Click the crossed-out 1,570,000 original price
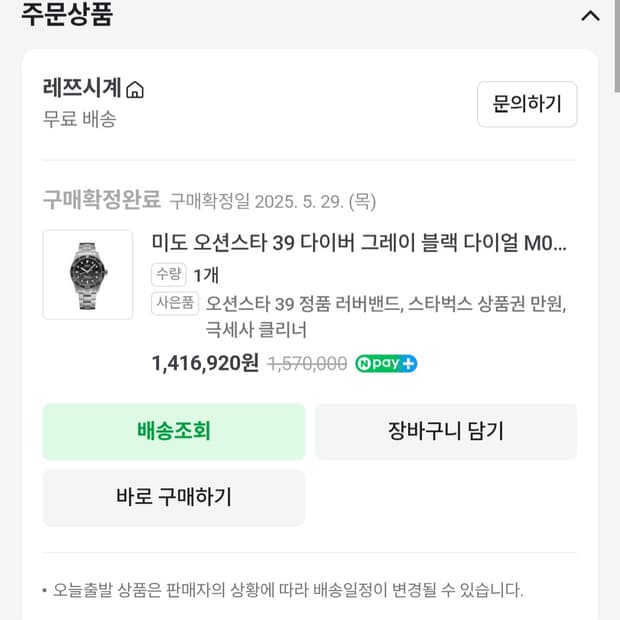 307,364
